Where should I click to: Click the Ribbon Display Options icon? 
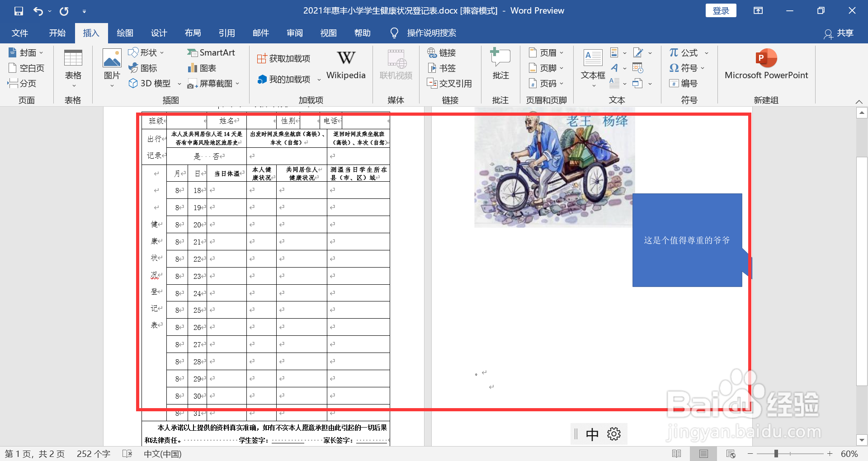[758, 11]
